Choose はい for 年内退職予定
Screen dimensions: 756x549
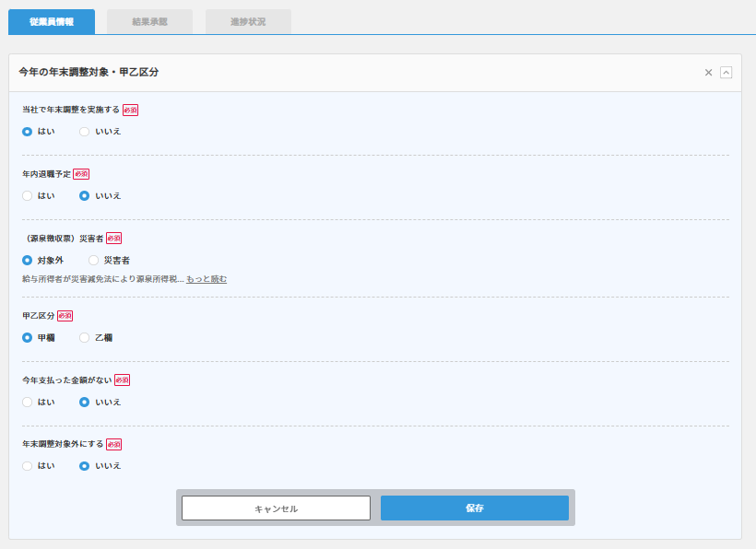coord(28,196)
